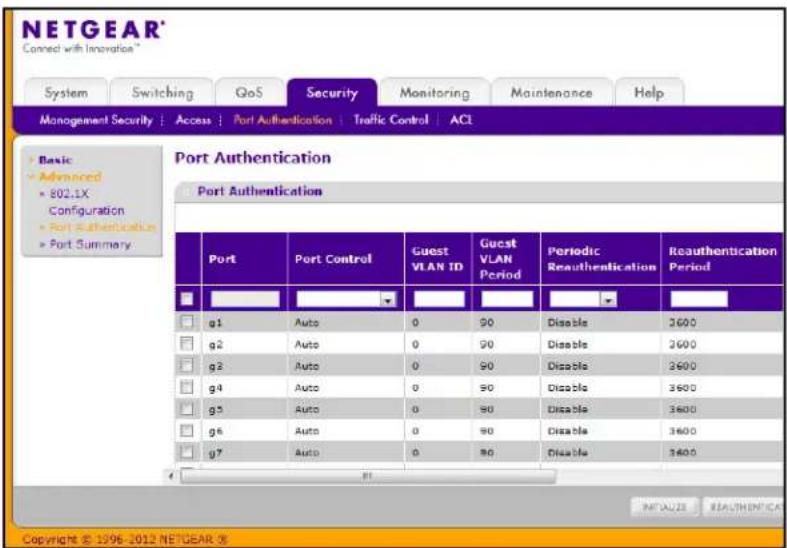The image size is (787, 548).
Task: Open the Monitoring tab
Action: (435, 93)
